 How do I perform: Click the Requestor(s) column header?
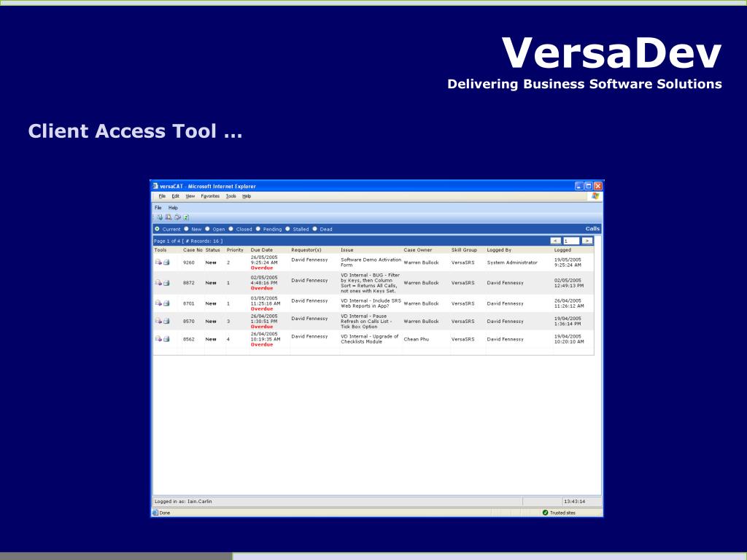pyautogui.click(x=306, y=250)
